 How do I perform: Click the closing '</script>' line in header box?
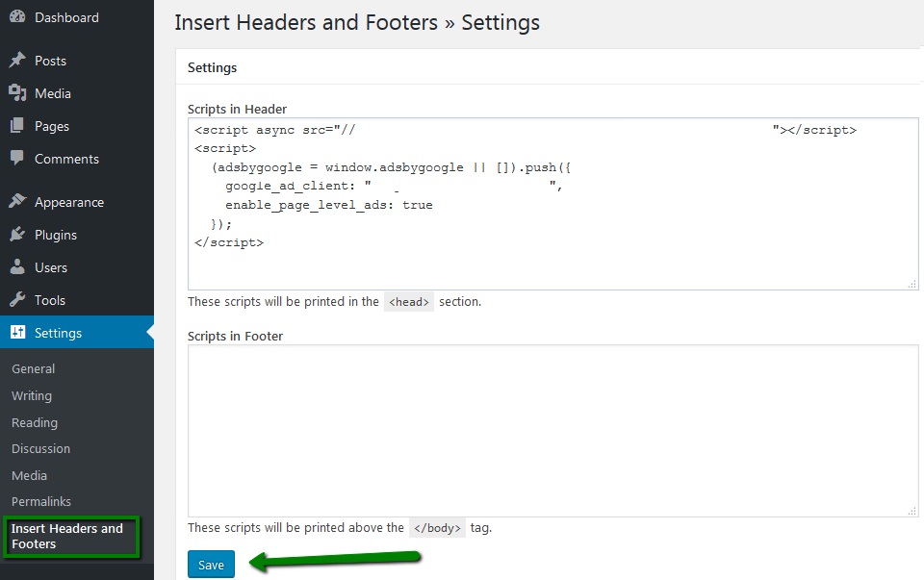pyautogui.click(x=229, y=242)
